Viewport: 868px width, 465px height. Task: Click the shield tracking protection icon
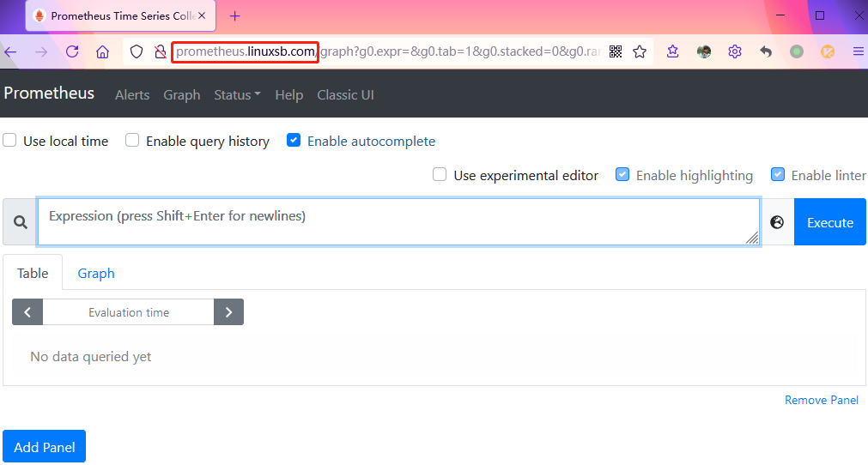coord(137,52)
